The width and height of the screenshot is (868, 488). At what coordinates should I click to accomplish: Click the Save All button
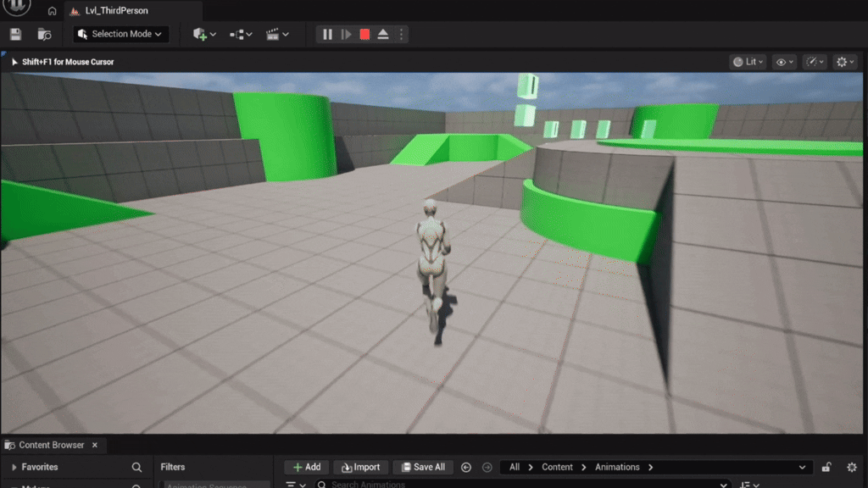click(x=422, y=467)
